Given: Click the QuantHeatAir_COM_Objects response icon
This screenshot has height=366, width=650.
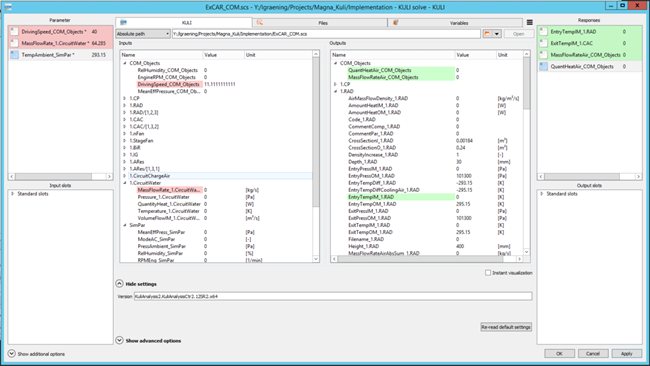Looking at the screenshot, I should [x=543, y=66].
